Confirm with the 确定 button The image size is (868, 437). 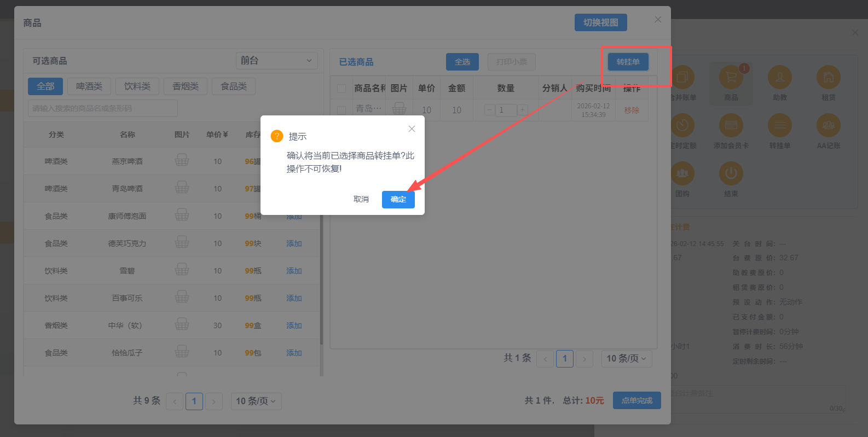point(398,200)
